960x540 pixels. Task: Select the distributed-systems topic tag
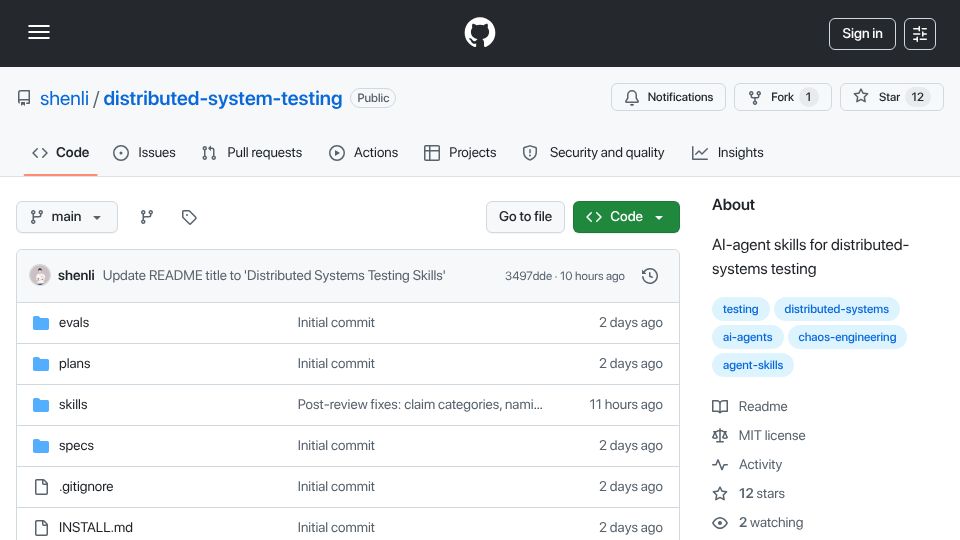point(836,309)
